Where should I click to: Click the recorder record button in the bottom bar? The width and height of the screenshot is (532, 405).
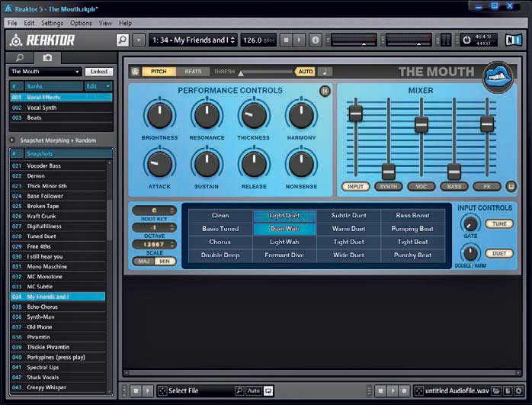tap(405, 391)
